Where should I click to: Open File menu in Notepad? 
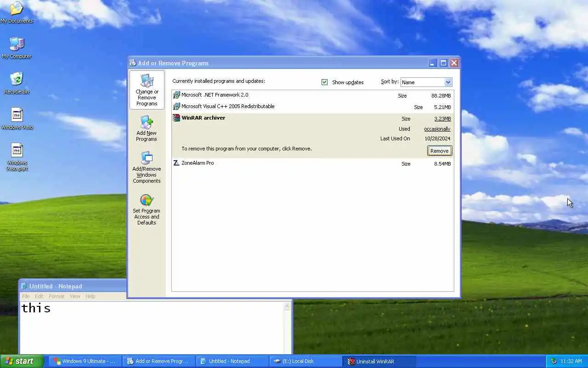click(x=26, y=296)
